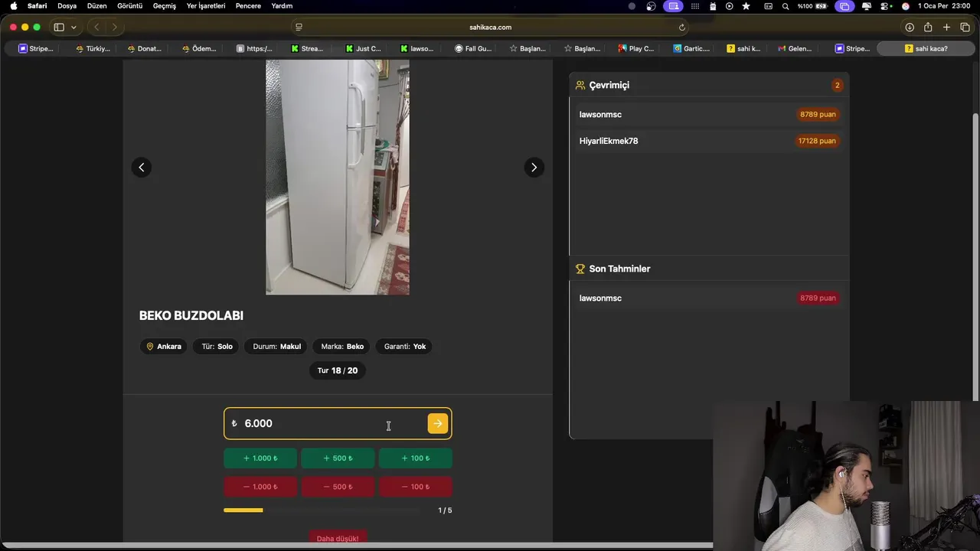980x551 pixels.
Task: Click the online players count badge 2
Action: point(837,85)
